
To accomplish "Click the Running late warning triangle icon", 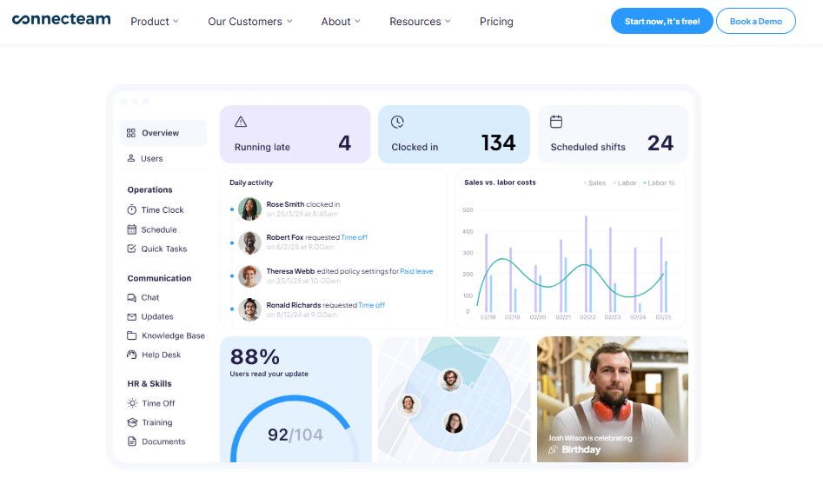I will 241,122.
